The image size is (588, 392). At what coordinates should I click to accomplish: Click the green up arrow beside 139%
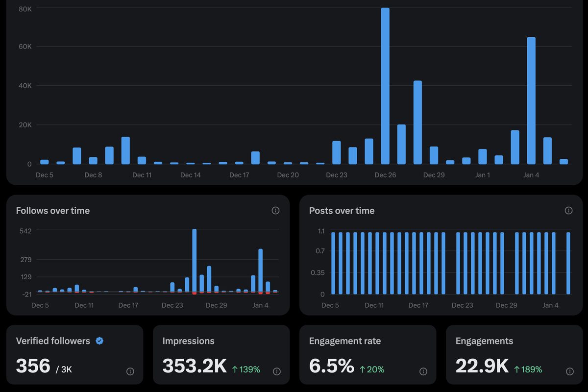(x=235, y=369)
